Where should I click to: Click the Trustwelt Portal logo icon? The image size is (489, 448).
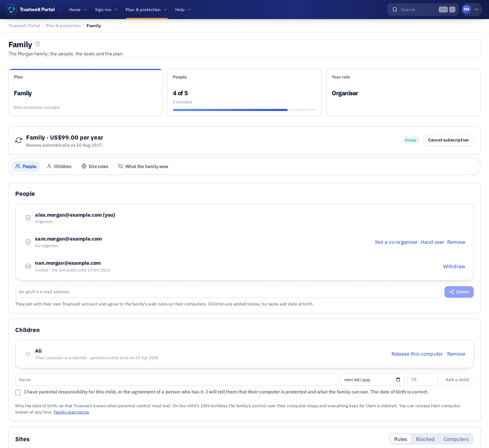[x=11, y=10]
